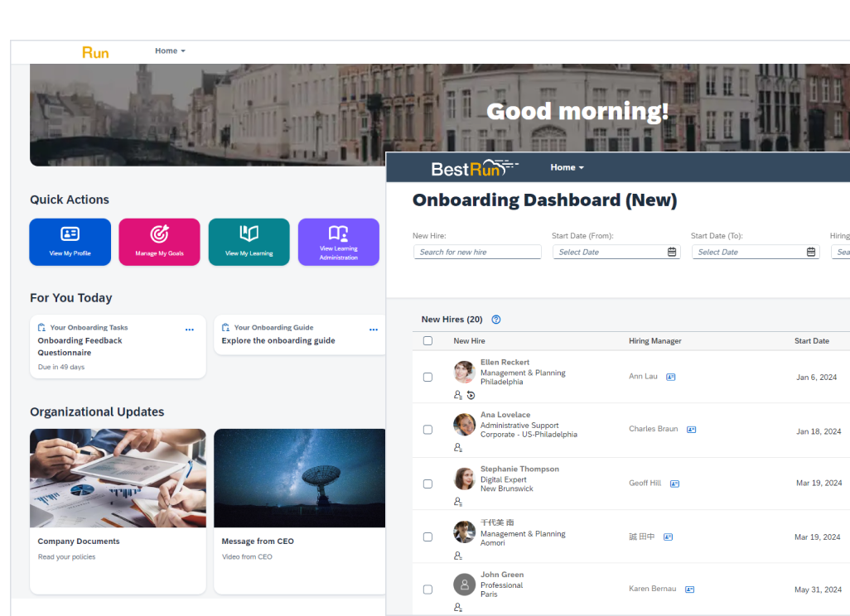Open contact card icon beside 誠 田中
This screenshot has width=850, height=616.
pos(668,537)
